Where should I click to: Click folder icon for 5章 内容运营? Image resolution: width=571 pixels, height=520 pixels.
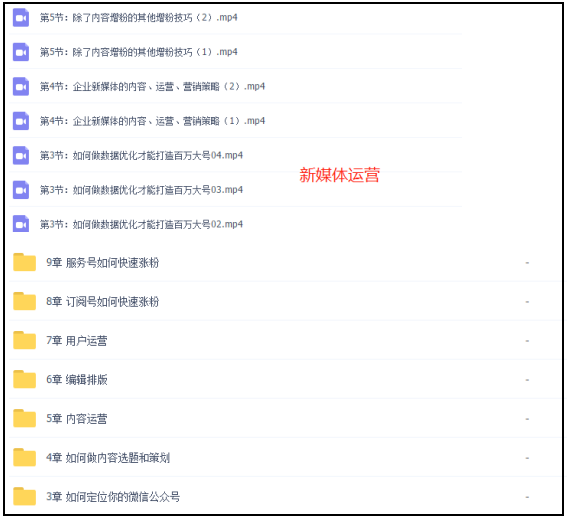[24, 418]
